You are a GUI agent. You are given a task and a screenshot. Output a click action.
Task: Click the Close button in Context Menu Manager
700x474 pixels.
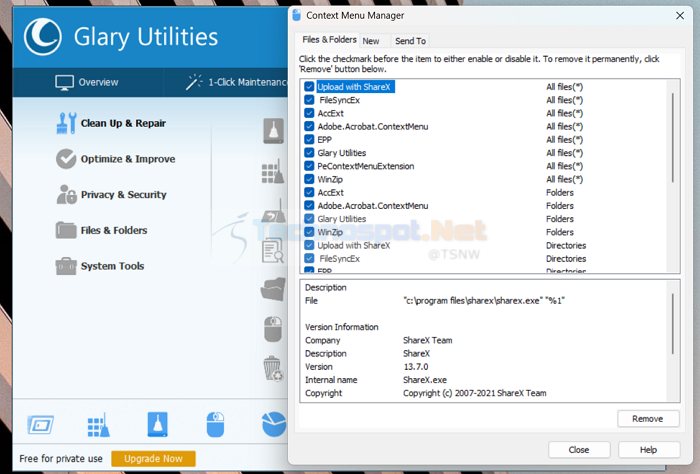coord(579,450)
